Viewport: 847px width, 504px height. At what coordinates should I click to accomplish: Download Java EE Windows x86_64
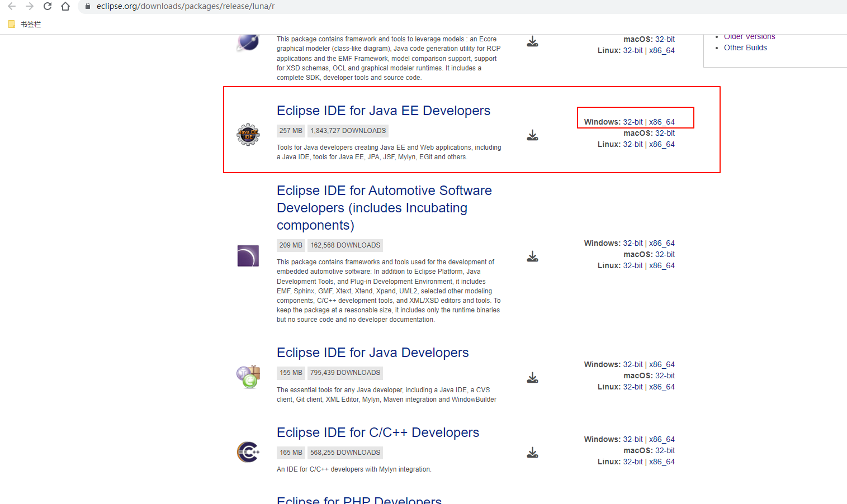pos(662,122)
